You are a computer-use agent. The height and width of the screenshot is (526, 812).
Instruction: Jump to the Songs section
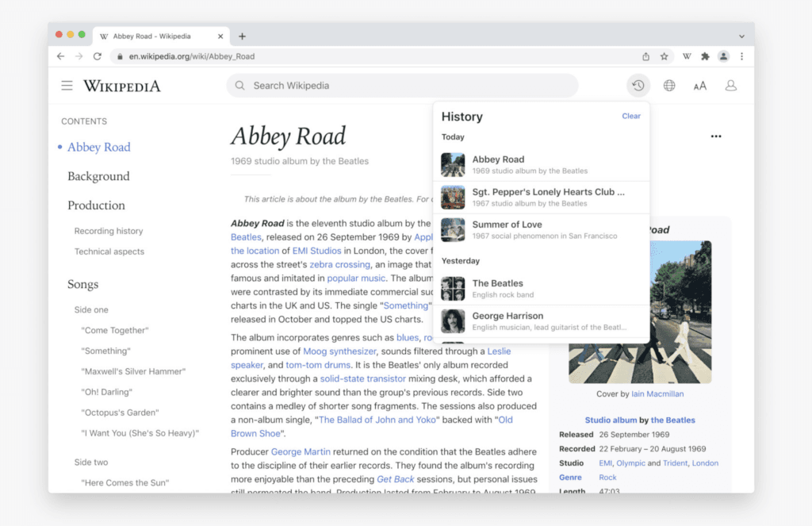coord(82,284)
